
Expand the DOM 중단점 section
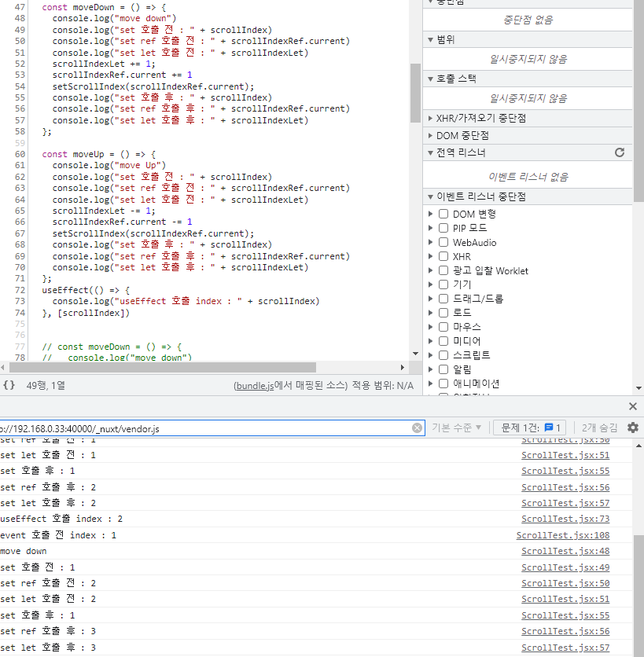point(430,135)
